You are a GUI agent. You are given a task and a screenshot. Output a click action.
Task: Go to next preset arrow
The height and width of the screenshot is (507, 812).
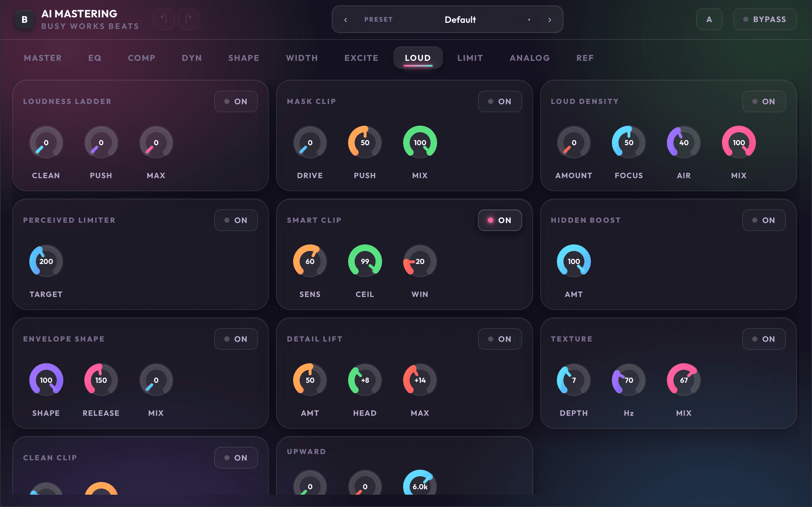click(550, 20)
